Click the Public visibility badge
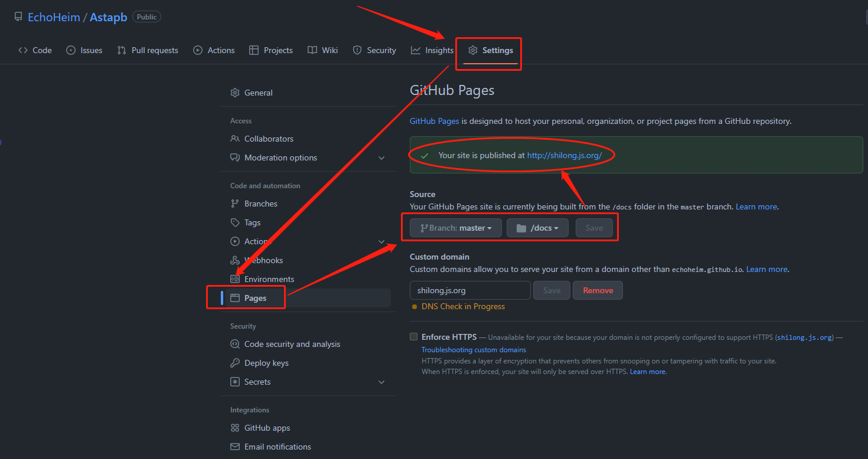 [146, 17]
